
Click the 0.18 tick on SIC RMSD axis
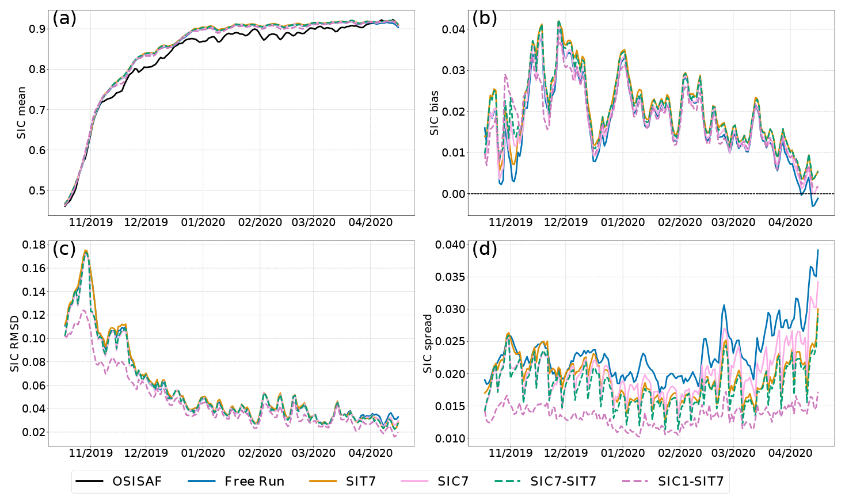point(34,245)
